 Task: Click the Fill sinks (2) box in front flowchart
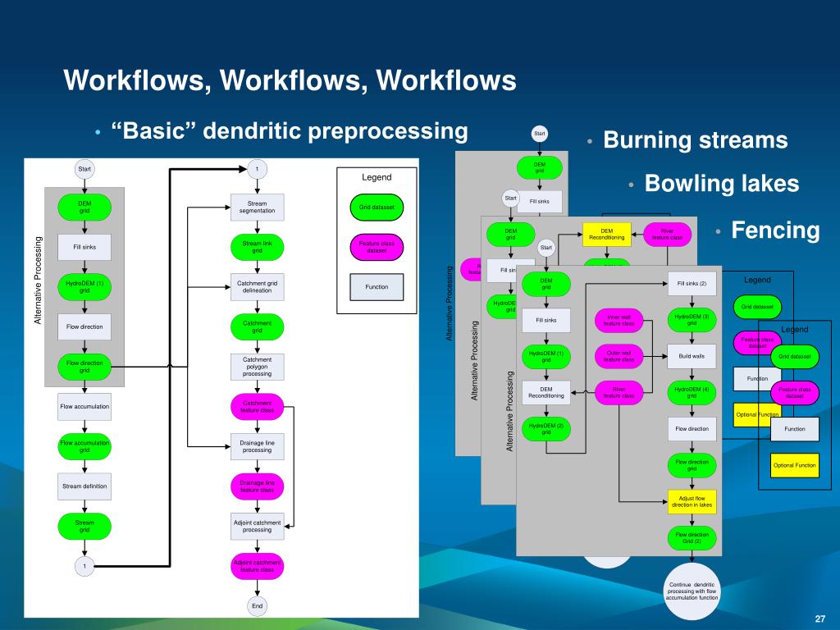(692, 283)
